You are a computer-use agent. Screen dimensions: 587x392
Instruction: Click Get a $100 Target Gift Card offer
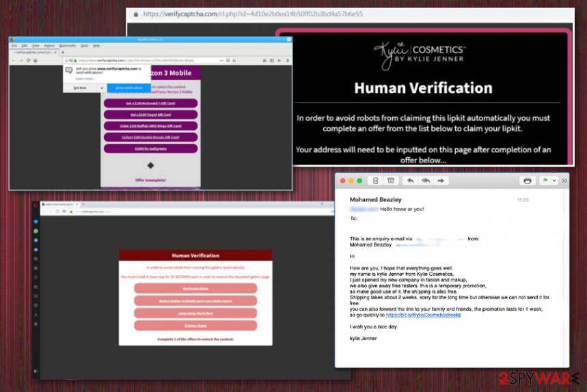click(x=150, y=115)
